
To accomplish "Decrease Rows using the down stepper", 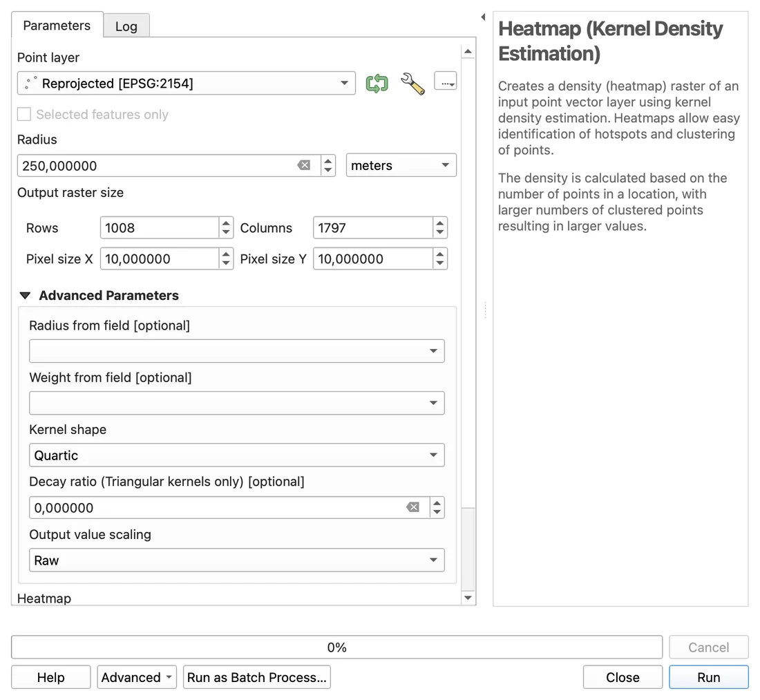I will tap(226, 233).
